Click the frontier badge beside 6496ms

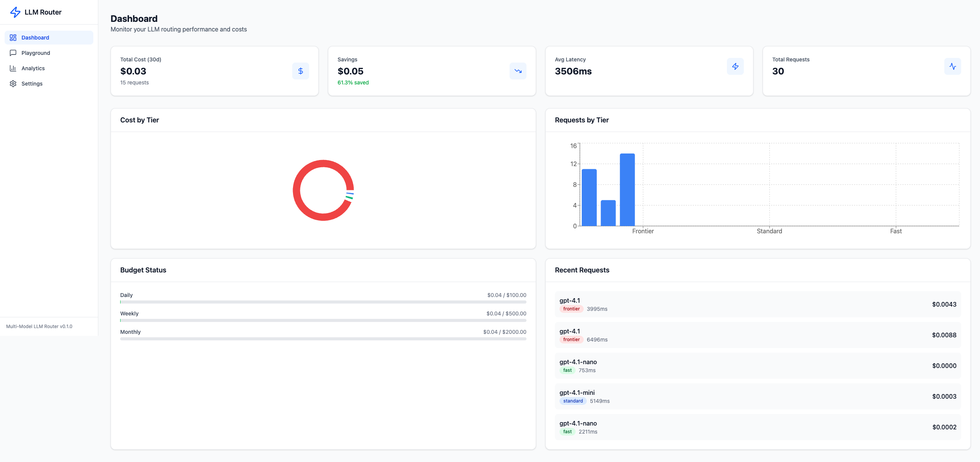pyautogui.click(x=571, y=340)
